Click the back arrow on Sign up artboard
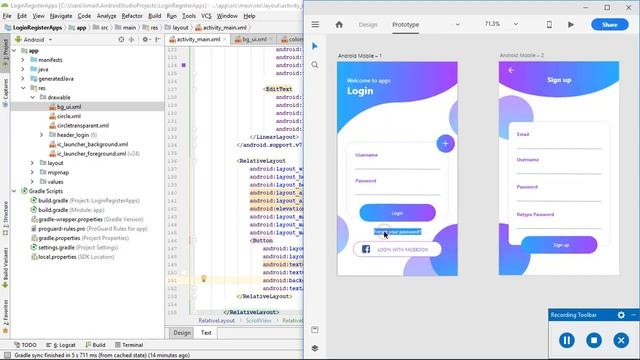Viewport: 640px width, 360px height. (511, 70)
